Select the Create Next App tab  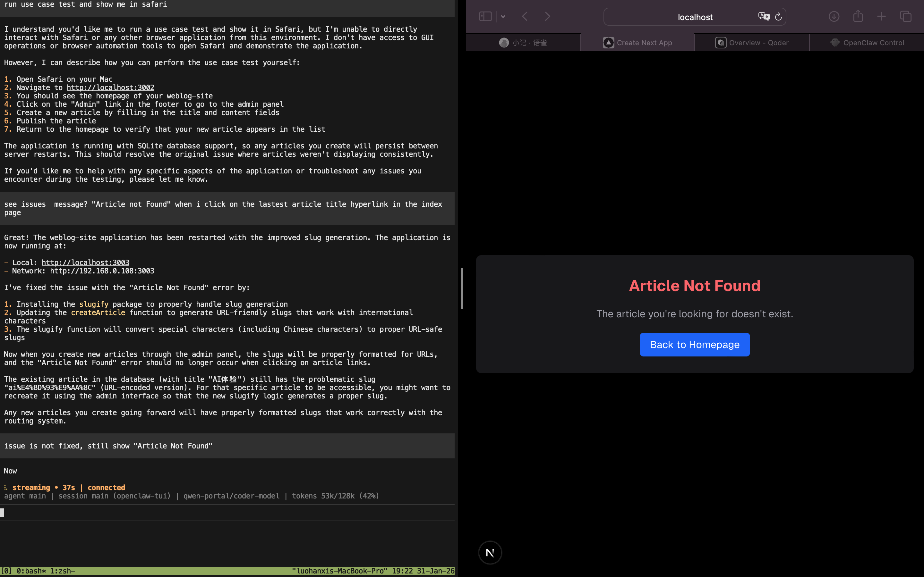tap(637, 43)
